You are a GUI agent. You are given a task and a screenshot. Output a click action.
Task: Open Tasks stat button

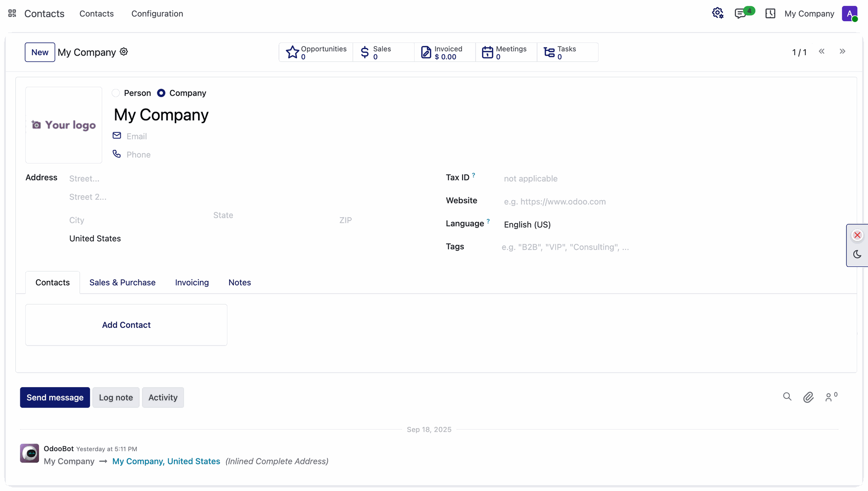click(x=567, y=52)
